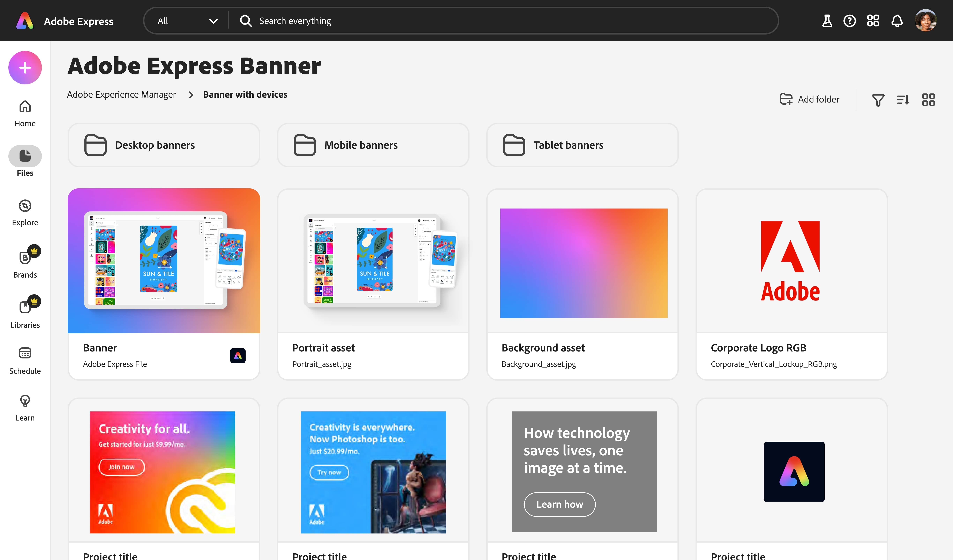Open the notifications bell
Image resolution: width=953 pixels, height=560 pixels.
click(897, 21)
